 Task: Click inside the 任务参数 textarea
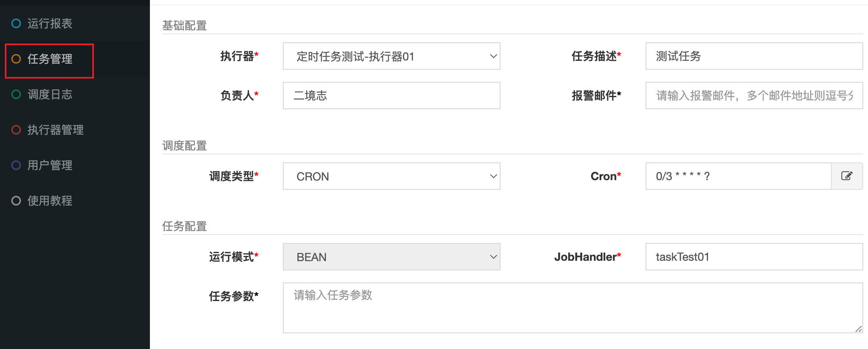click(572, 308)
